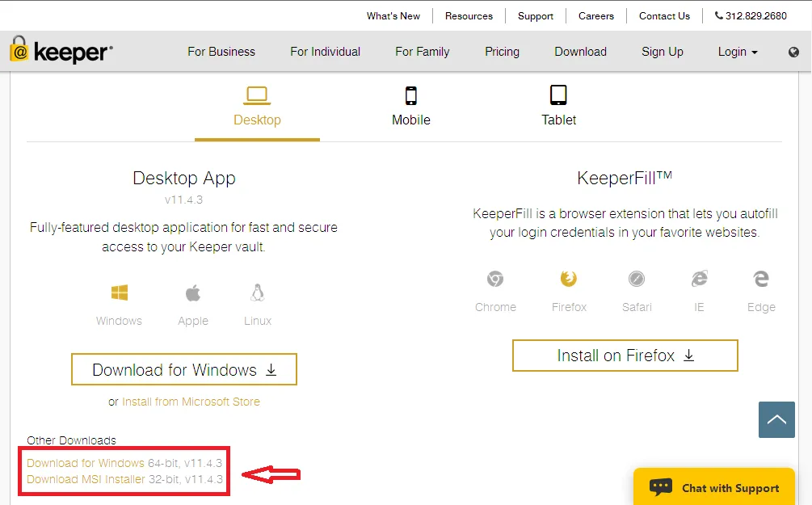Follow Install from Microsoft Store link

pos(191,402)
